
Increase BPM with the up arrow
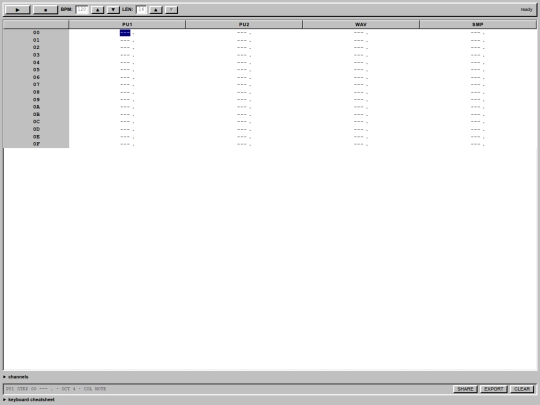coord(98,10)
